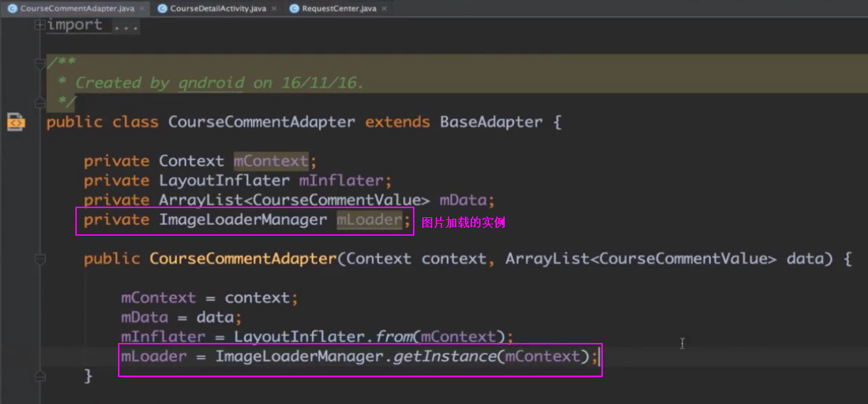This screenshot has height=404, width=868.
Task: Switch to the RequestCenter.java tab
Action: point(339,9)
